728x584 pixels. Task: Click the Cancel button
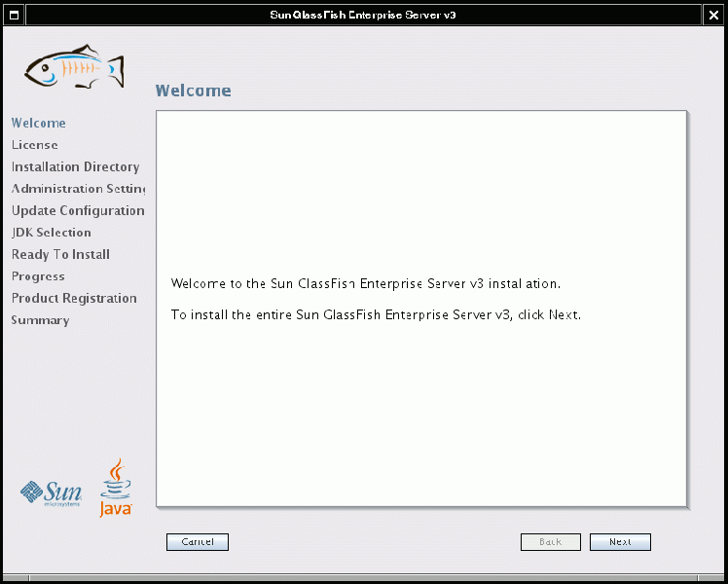click(x=198, y=542)
